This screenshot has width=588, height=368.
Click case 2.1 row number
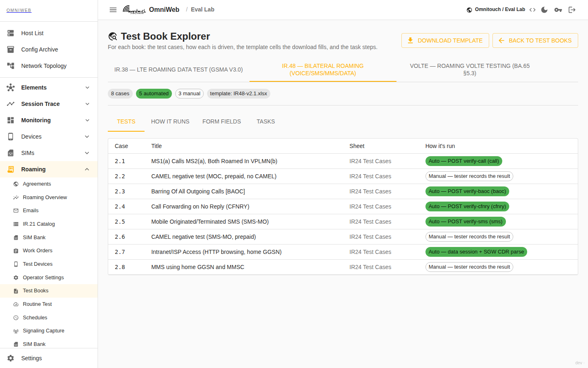[x=120, y=161]
